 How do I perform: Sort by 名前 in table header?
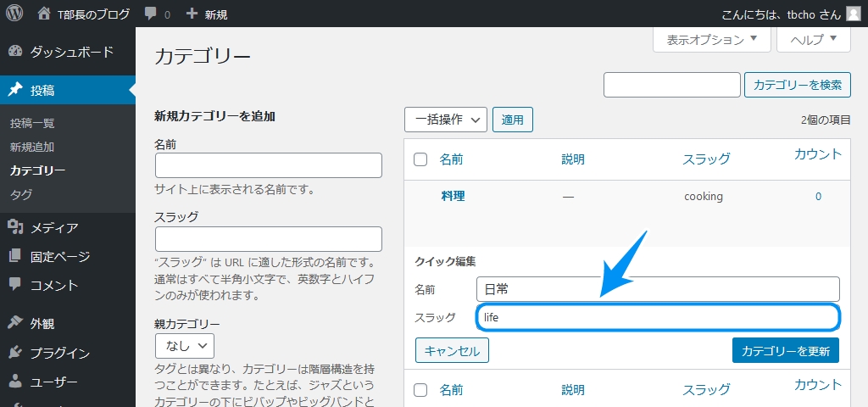tap(451, 159)
